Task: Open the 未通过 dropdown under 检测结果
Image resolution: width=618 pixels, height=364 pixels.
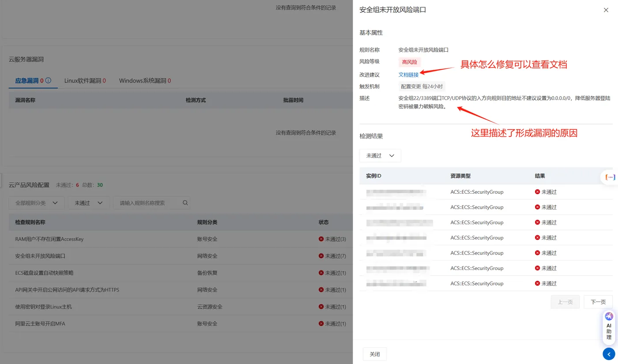Action: [380, 156]
